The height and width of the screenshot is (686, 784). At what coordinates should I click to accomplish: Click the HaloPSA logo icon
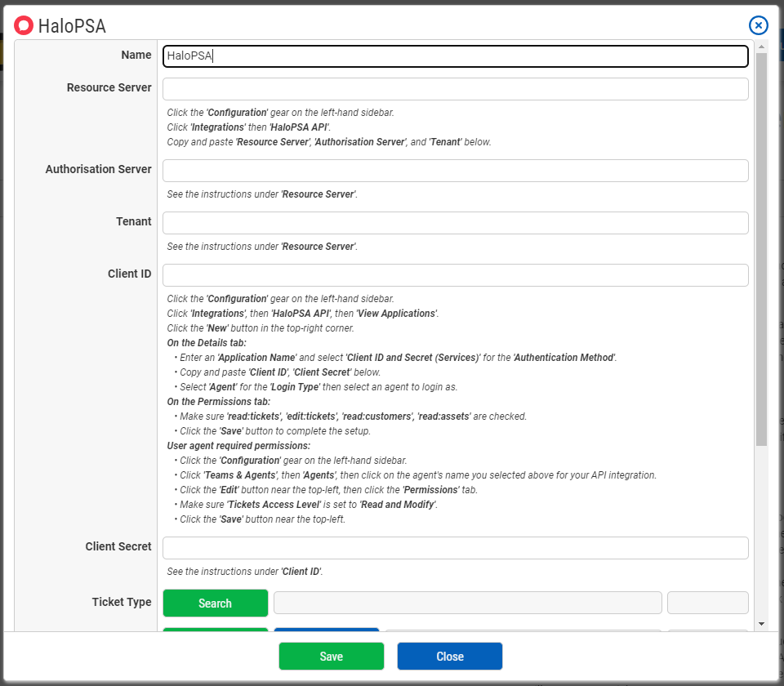tap(24, 25)
